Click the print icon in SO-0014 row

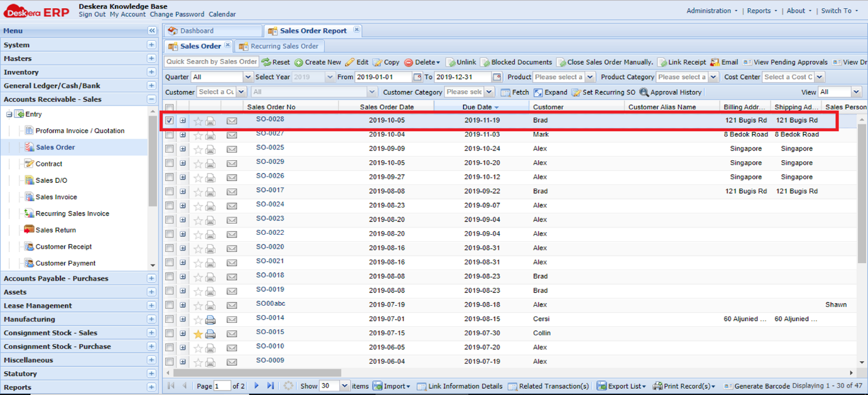click(x=211, y=320)
